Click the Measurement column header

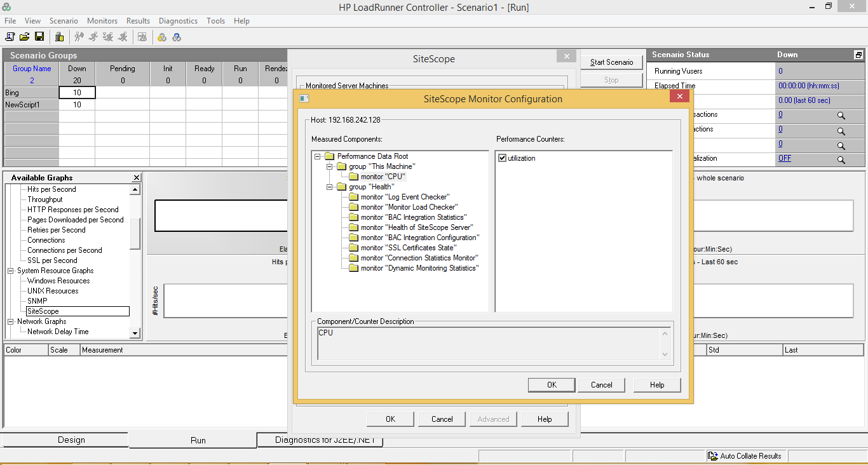[184, 350]
